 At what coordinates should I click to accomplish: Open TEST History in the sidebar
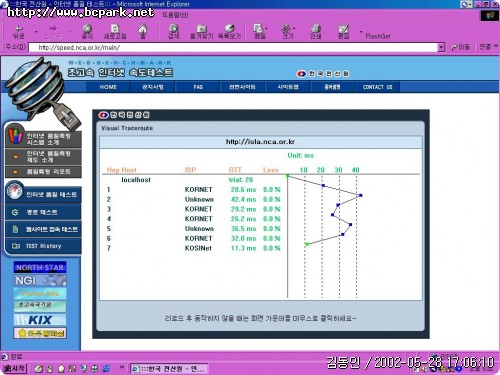point(43,246)
